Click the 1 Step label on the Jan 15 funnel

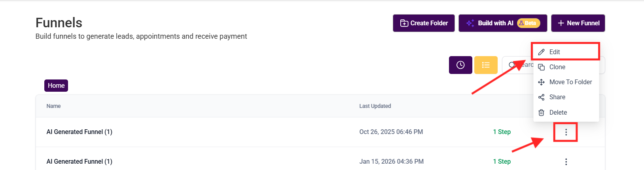[x=502, y=162]
